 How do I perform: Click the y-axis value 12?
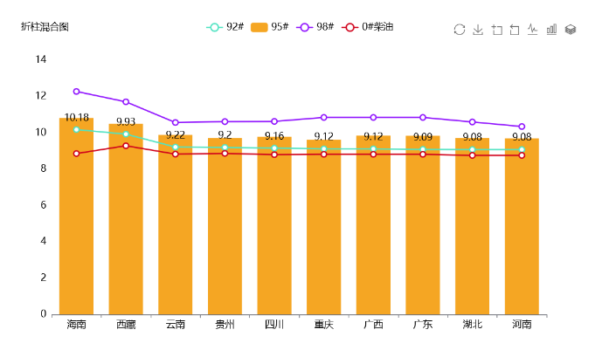(41, 95)
